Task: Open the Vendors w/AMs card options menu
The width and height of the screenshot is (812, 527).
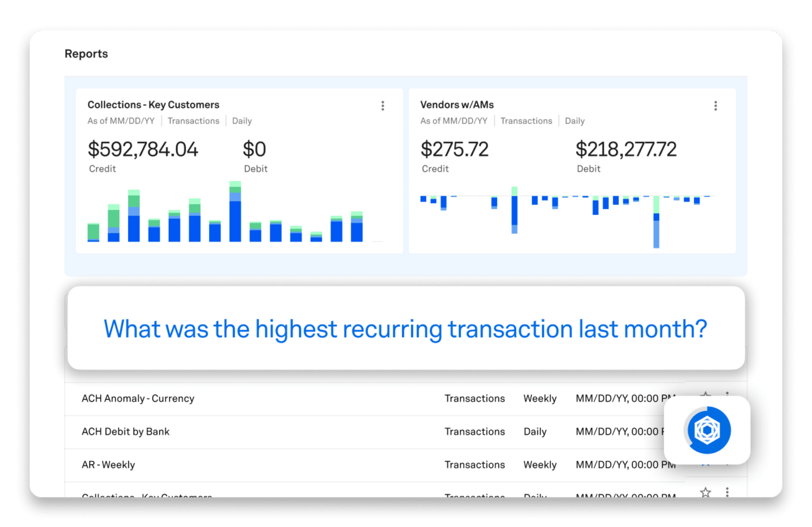Action: 716,105
